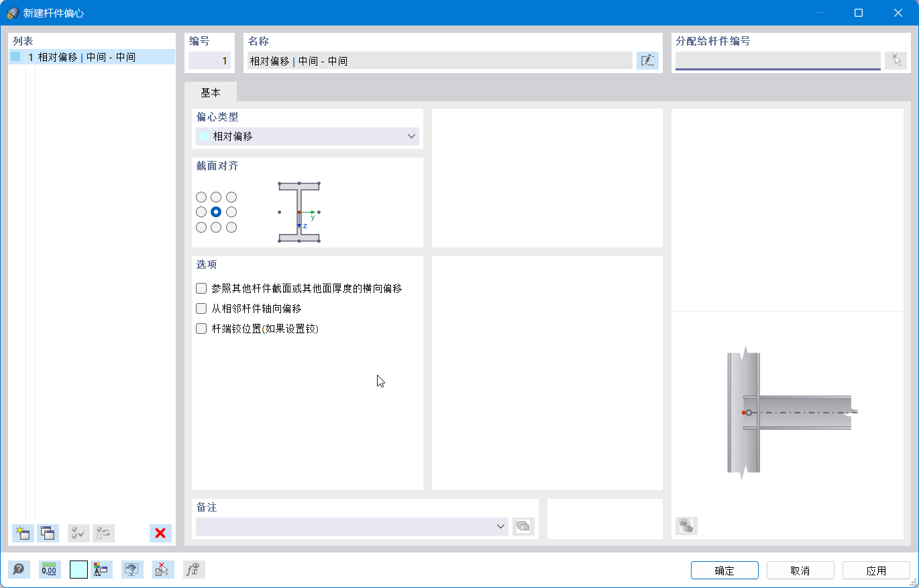Click the 应用 button
This screenshot has height=588, width=919.
coord(876,570)
